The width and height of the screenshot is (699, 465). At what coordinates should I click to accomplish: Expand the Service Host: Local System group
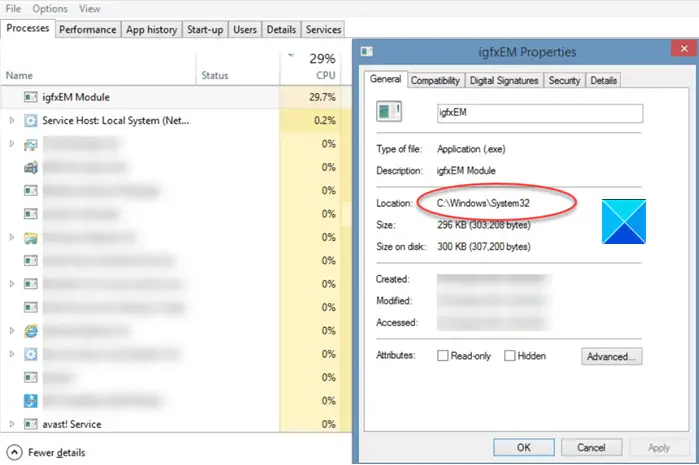tap(12, 120)
